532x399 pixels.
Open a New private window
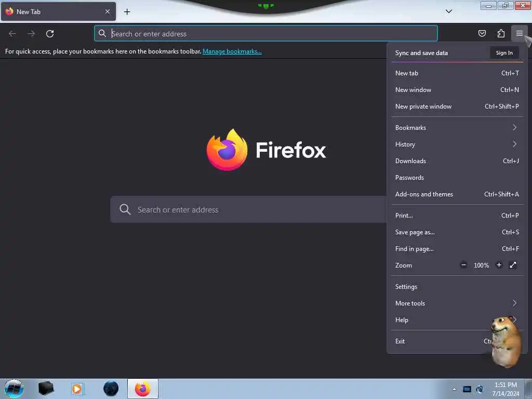point(457,106)
